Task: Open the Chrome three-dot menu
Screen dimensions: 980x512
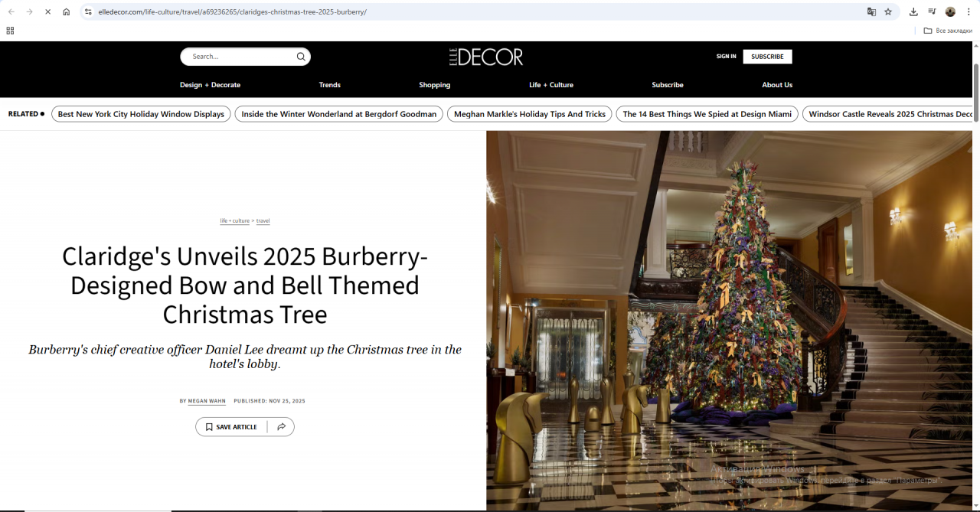Action: (x=969, y=12)
